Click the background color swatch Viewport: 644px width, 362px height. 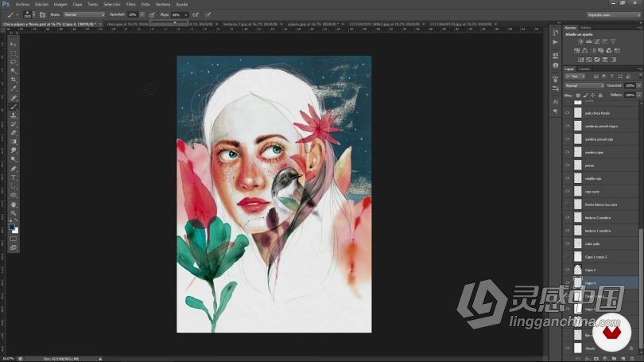(x=16, y=231)
